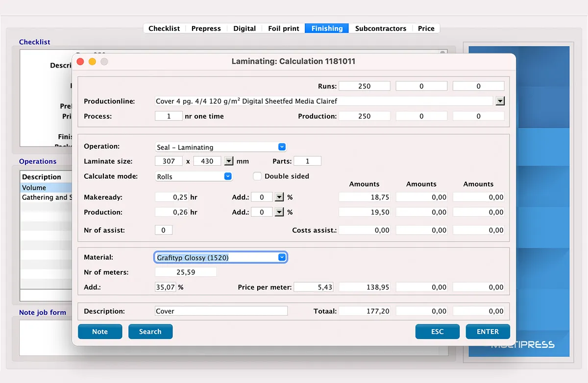The height and width of the screenshot is (383, 588).
Task: Click the Runs field showing 250
Action: (365, 86)
